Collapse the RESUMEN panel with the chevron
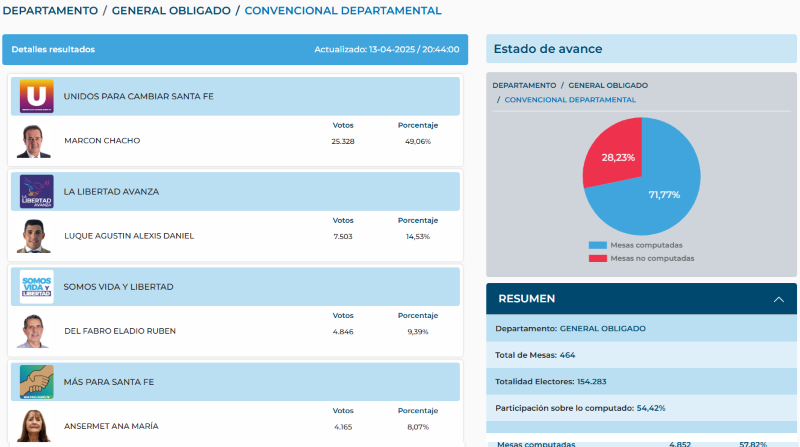This screenshot has height=447, width=800. [x=778, y=299]
